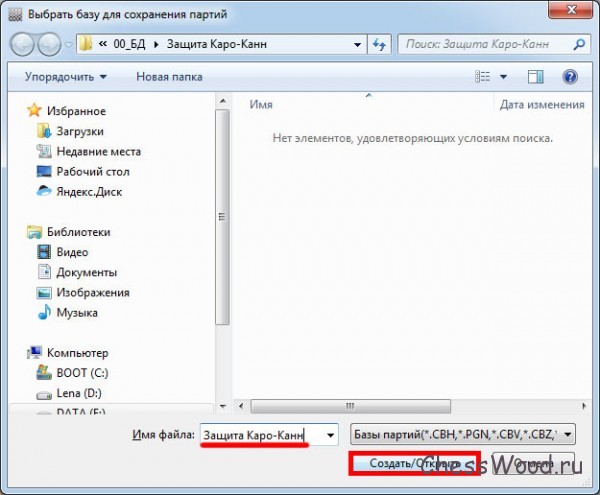Open the Упорядочить dropdown menu

66,77
